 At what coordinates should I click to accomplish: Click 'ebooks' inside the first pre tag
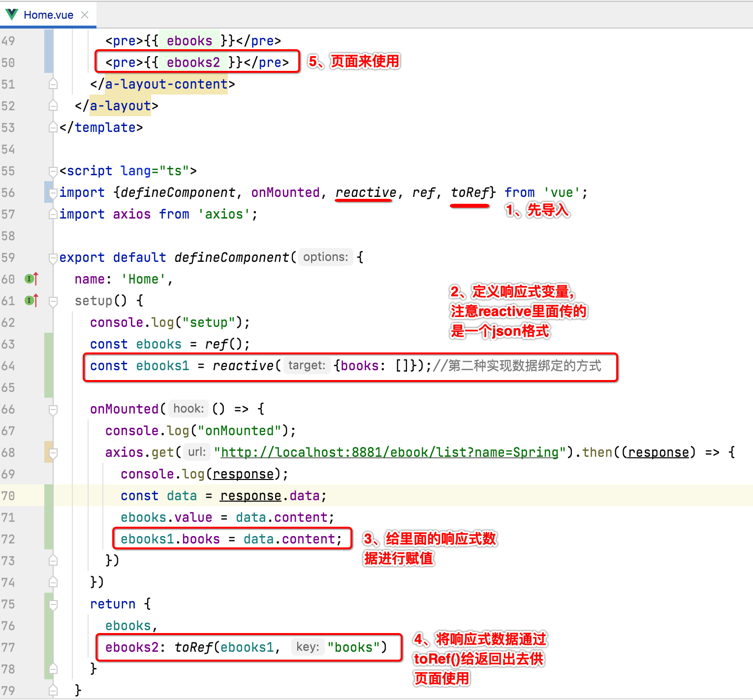coord(189,41)
